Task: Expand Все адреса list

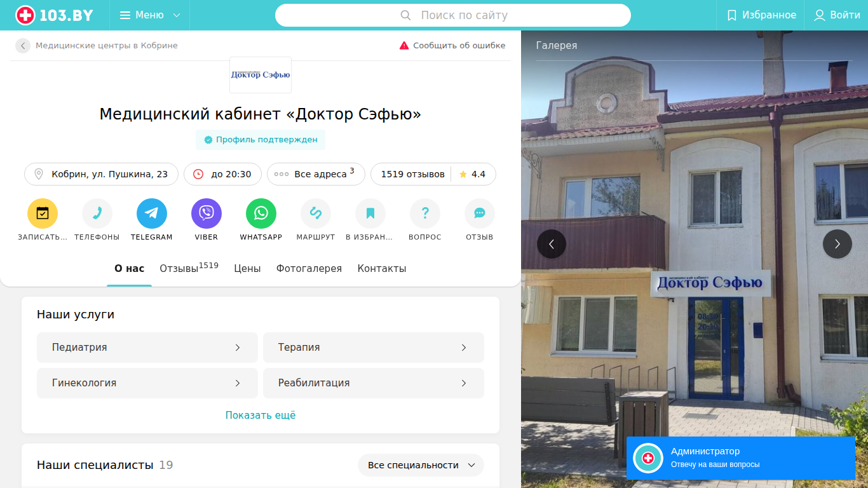Action: [316, 174]
